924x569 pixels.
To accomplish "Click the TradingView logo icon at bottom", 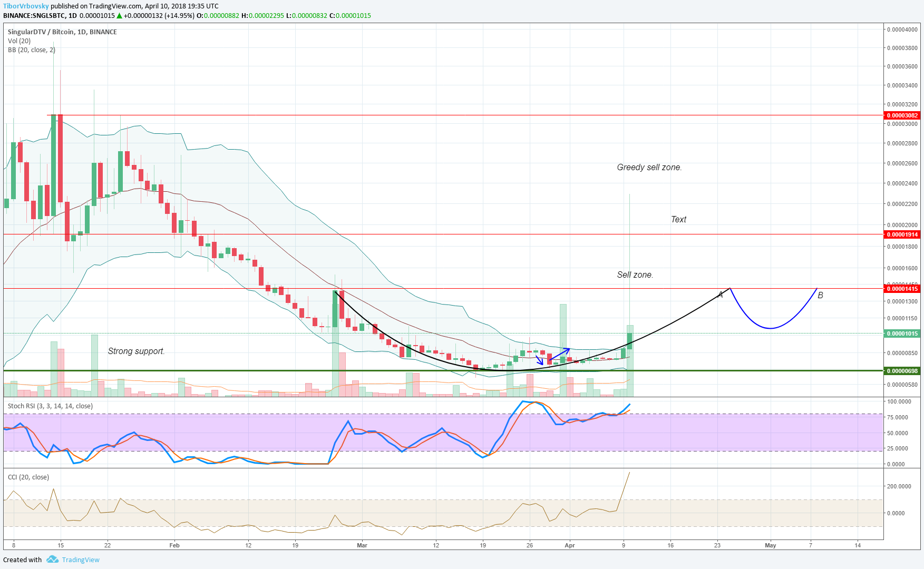I will coord(52,559).
